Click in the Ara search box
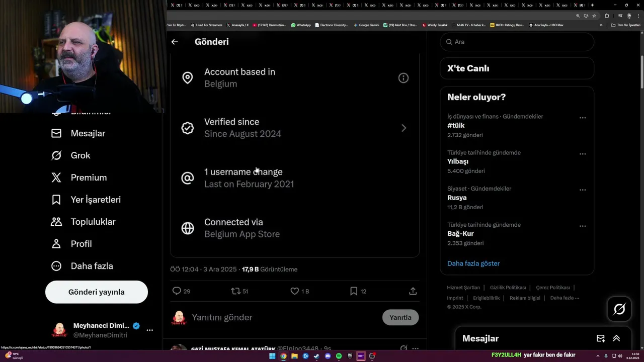The height and width of the screenshot is (362, 644). [x=517, y=42]
